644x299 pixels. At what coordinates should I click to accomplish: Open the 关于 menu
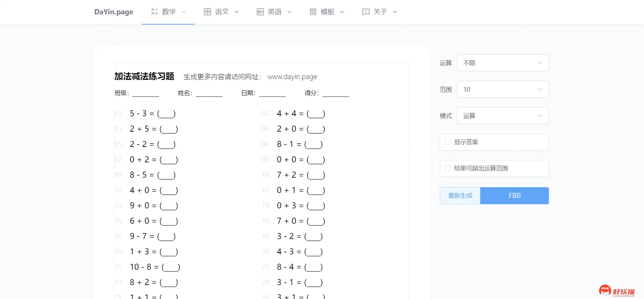point(379,12)
